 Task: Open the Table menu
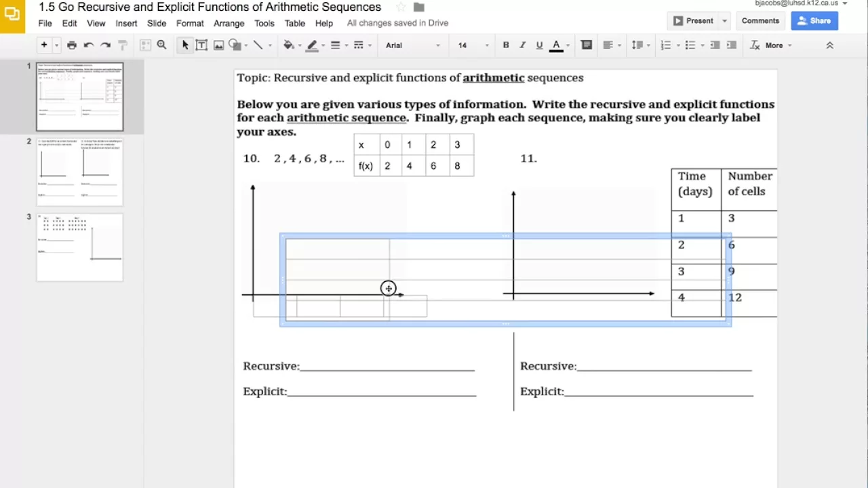coord(294,23)
